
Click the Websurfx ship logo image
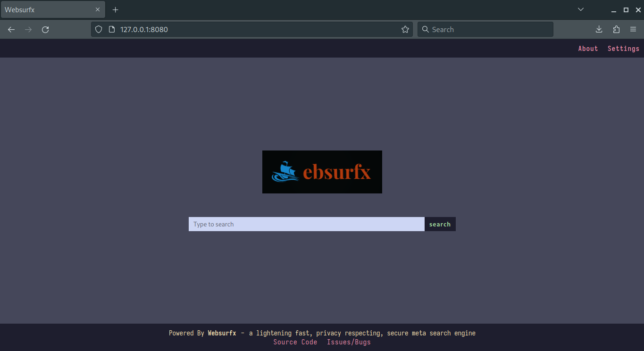tap(322, 172)
